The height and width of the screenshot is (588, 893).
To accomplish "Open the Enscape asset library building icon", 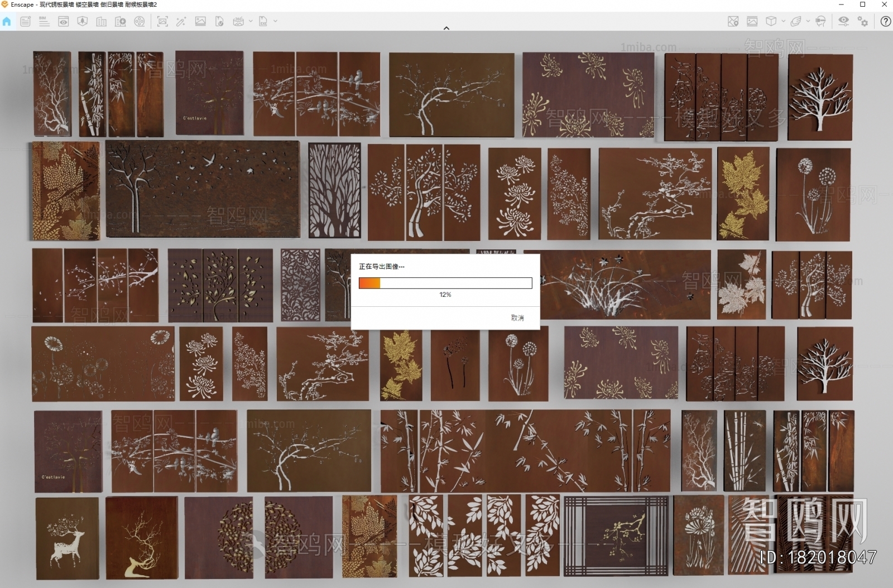I will coord(101,22).
